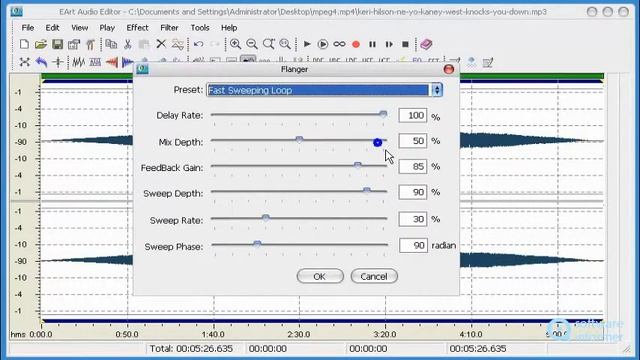Click the waveform zigzag effect icon
Viewport: 640px width, 360px height.
(78, 62)
